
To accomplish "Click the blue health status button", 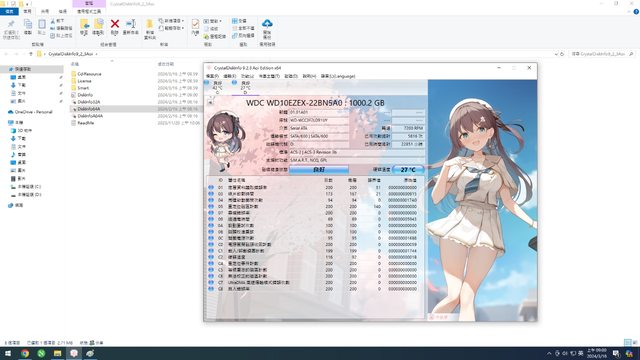I will pyautogui.click(x=319, y=169).
